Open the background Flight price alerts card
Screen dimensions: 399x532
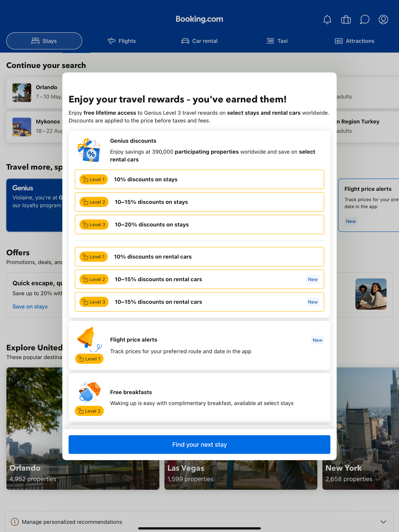(x=368, y=205)
